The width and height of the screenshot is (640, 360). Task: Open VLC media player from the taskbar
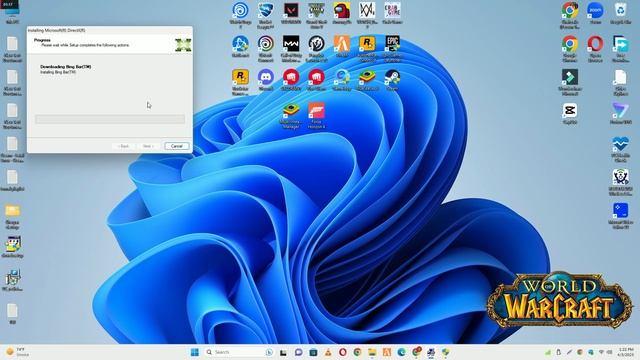tap(328, 352)
